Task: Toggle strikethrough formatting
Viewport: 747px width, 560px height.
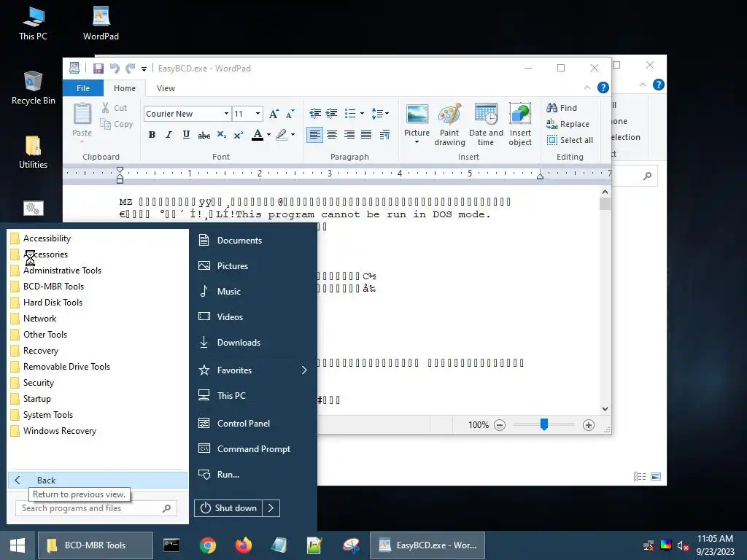Action: (x=204, y=135)
